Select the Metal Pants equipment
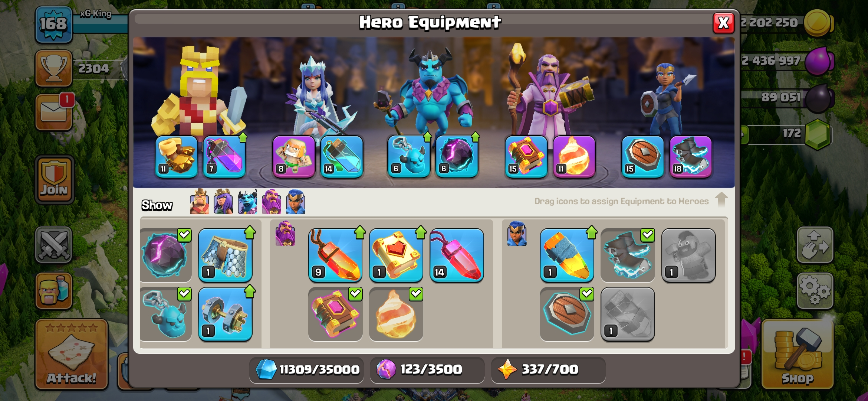This screenshot has width=868, height=401. (225, 255)
